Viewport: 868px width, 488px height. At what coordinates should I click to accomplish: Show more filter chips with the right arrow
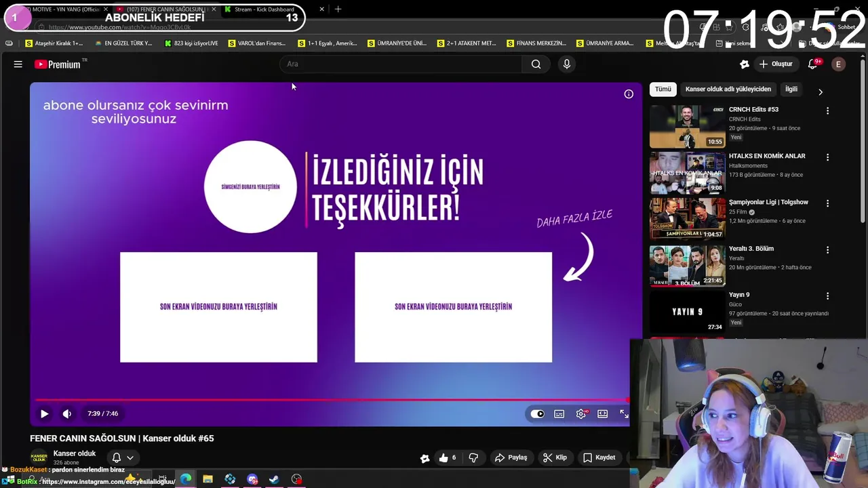821,91
